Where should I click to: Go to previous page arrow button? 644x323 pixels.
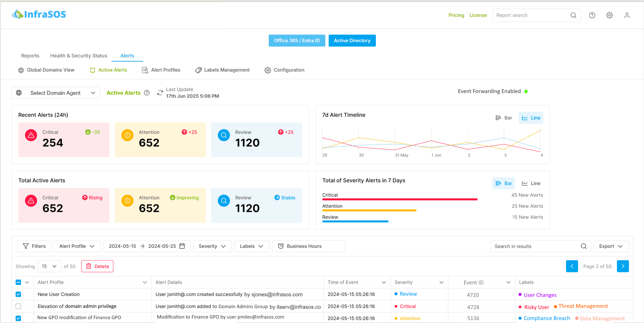click(x=572, y=266)
